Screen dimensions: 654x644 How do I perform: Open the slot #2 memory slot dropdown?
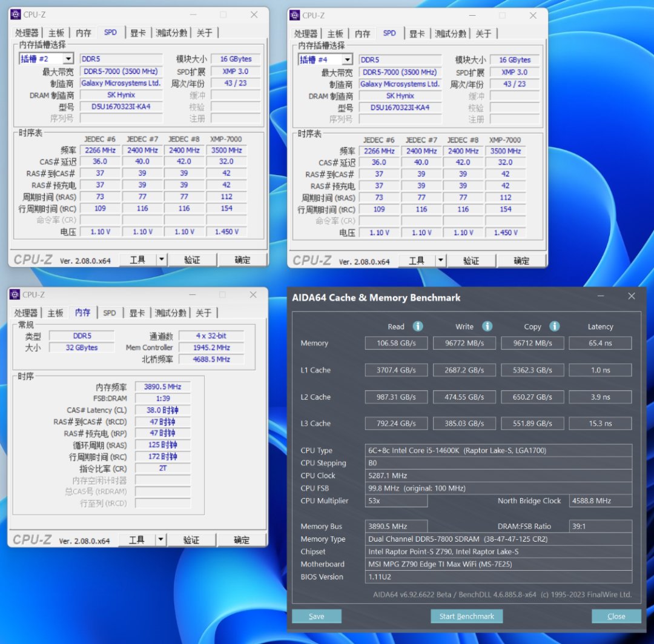point(69,59)
